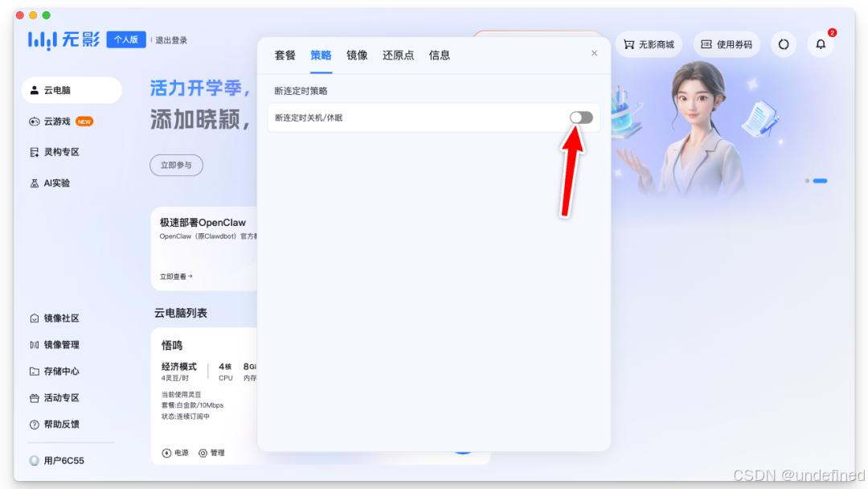
Task: Click the 电源 power icon on 悟鸣 card
Action: coord(176,453)
